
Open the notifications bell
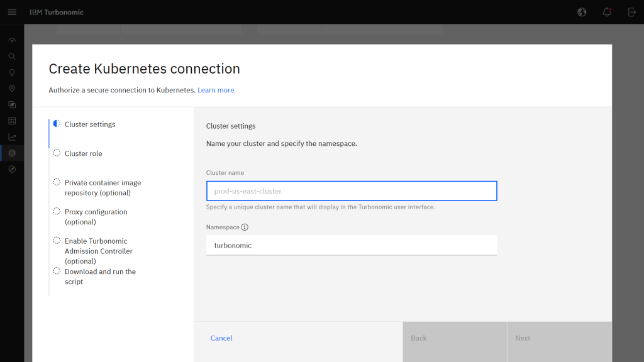tap(607, 13)
